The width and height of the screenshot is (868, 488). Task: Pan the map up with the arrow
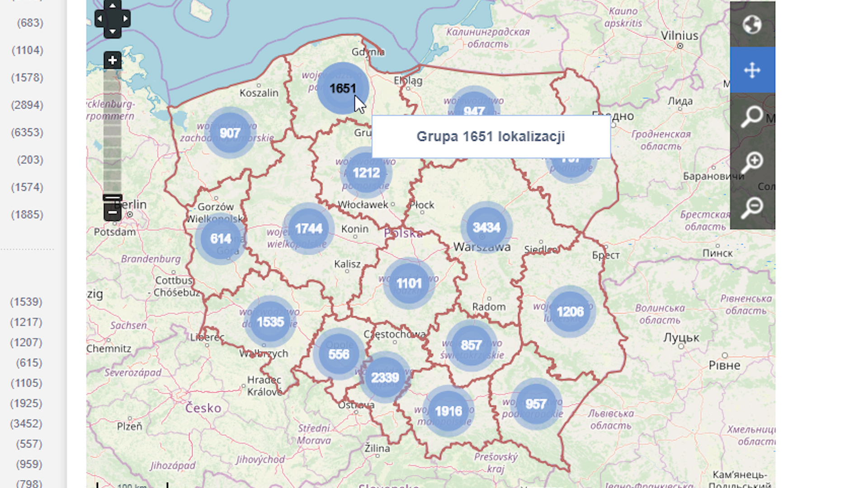[x=113, y=6]
